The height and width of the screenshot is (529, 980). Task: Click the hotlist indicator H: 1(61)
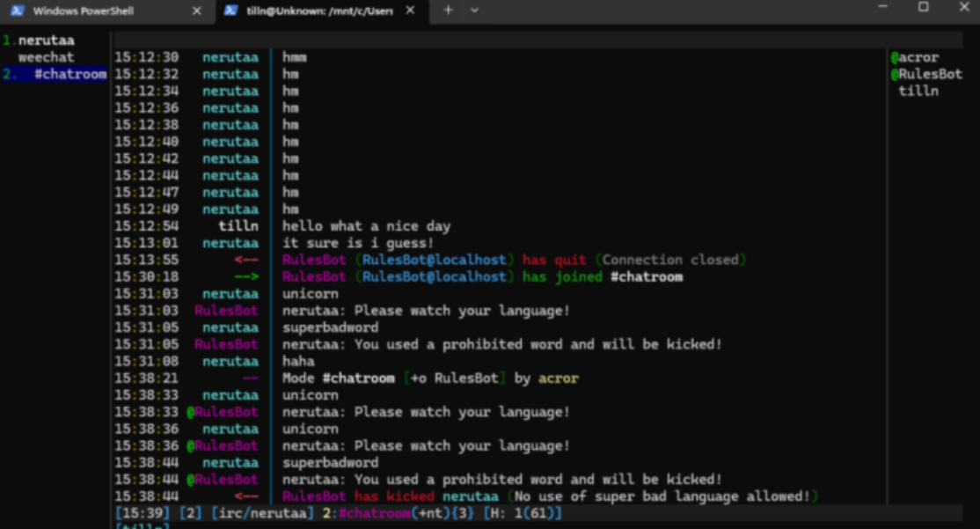[522, 513]
